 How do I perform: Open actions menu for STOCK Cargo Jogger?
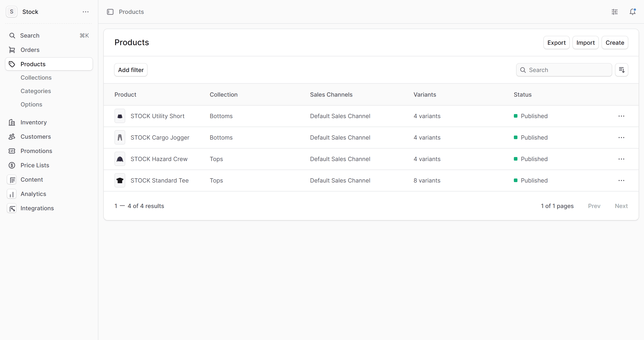(x=621, y=138)
